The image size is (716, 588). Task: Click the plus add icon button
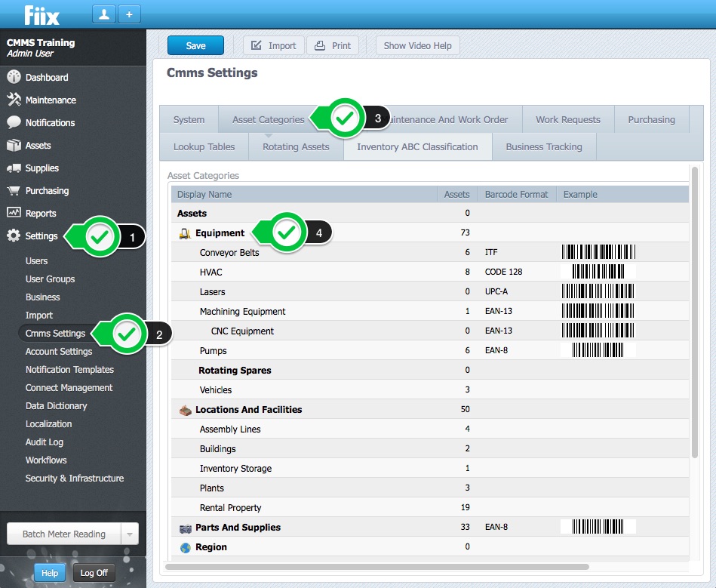129,14
